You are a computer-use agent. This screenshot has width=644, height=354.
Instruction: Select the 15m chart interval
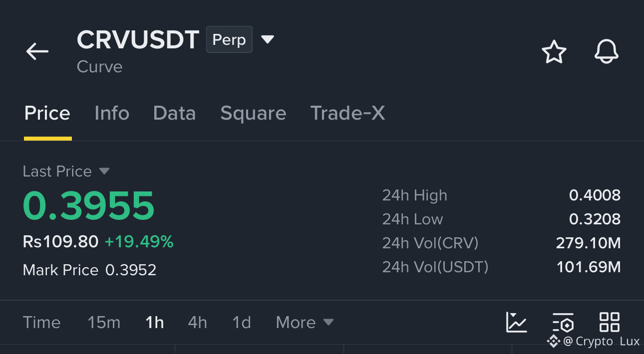coord(104,323)
